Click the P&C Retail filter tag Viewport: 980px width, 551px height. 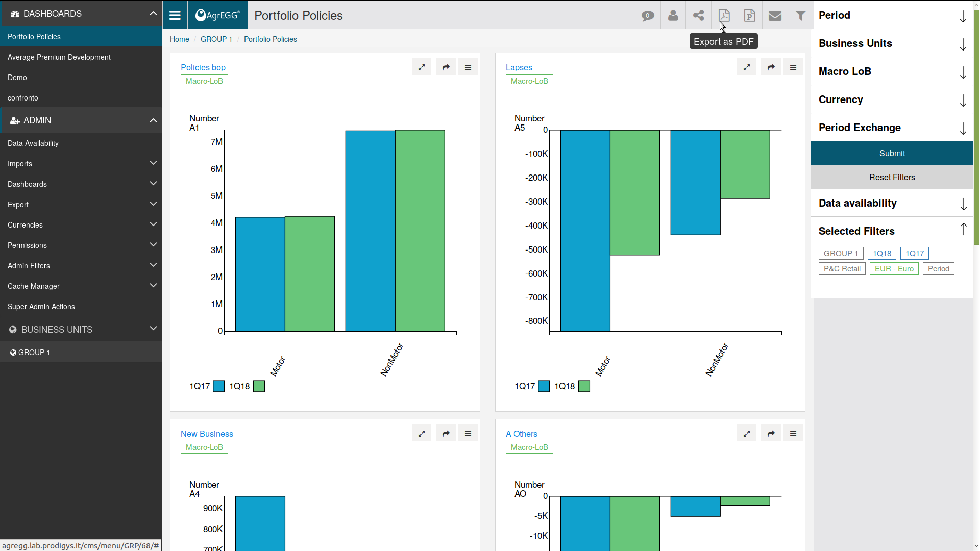pos(842,269)
